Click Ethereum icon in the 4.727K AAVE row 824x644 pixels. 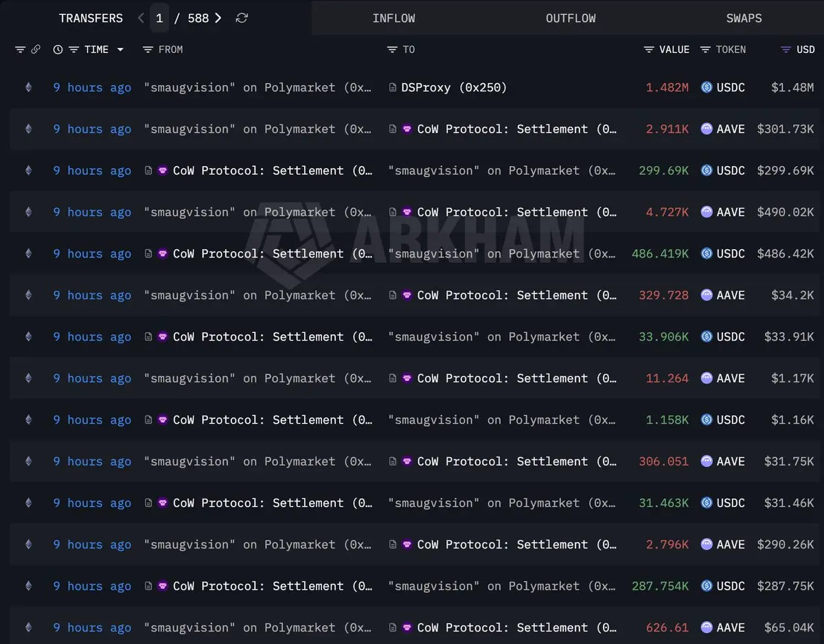pos(28,212)
